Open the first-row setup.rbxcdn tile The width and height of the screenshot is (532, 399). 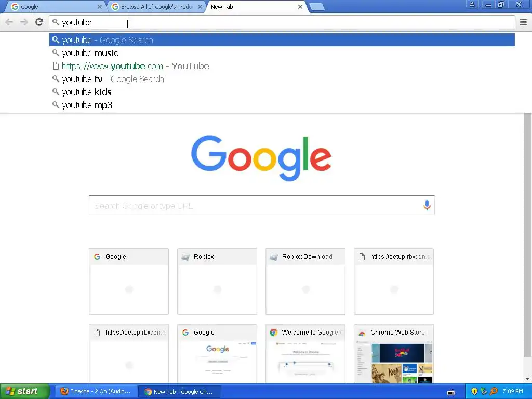click(394, 281)
